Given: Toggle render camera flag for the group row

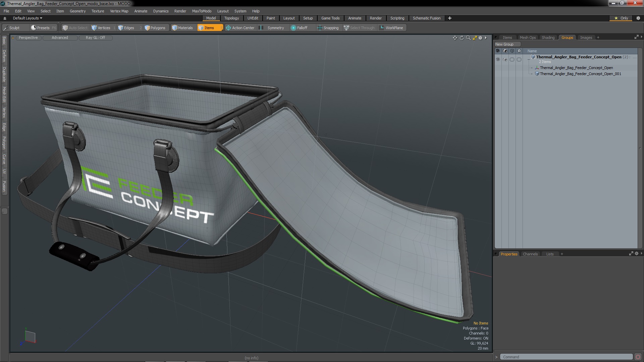Looking at the screenshot, I should [505, 59].
